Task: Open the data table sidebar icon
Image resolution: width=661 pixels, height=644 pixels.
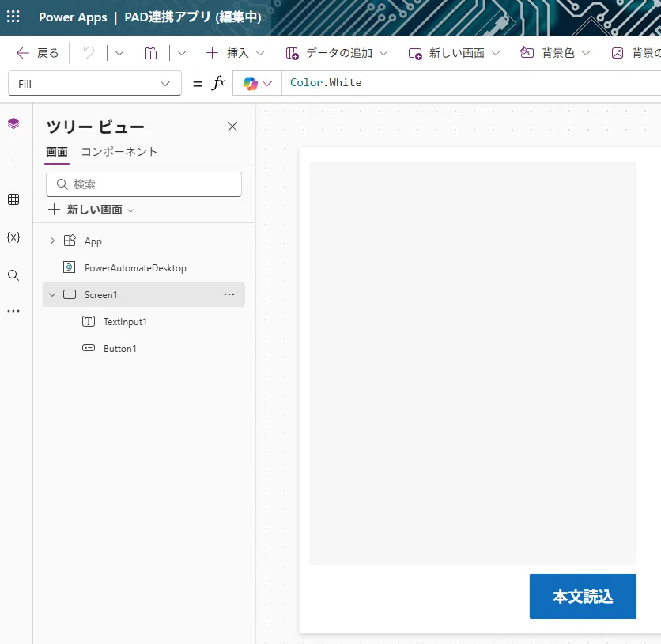Action: (13, 199)
